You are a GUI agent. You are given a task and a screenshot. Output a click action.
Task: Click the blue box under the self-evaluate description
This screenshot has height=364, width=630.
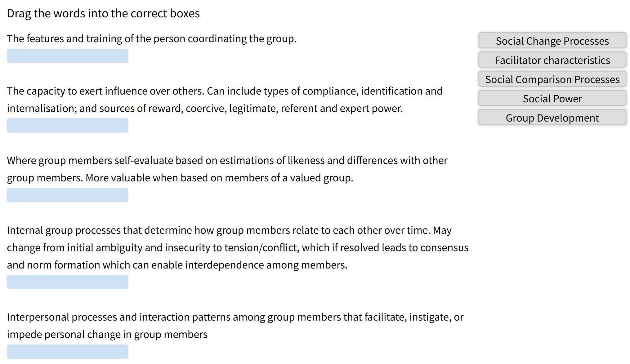point(67,195)
